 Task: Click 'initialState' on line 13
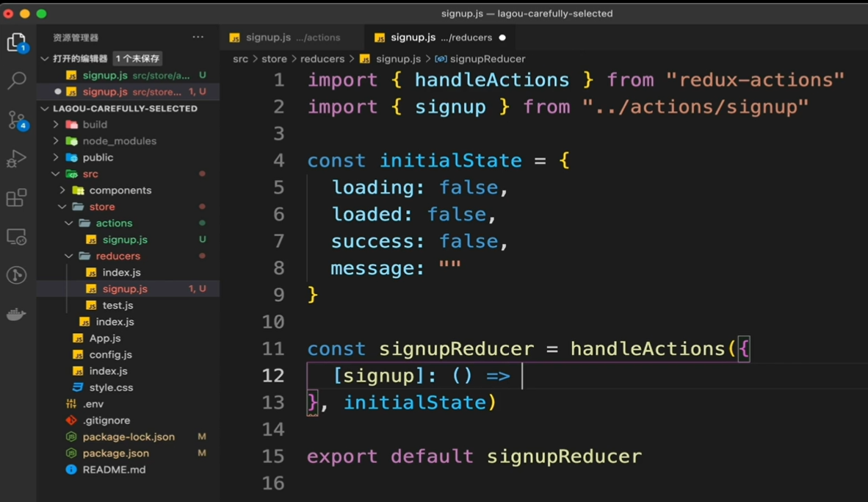(x=414, y=403)
